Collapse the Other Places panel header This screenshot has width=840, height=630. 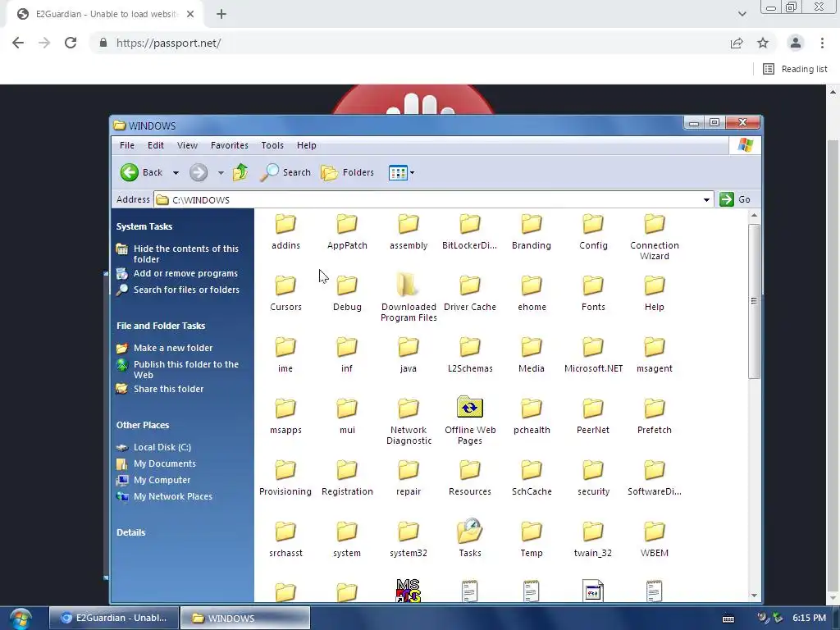(x=143, y=425)
